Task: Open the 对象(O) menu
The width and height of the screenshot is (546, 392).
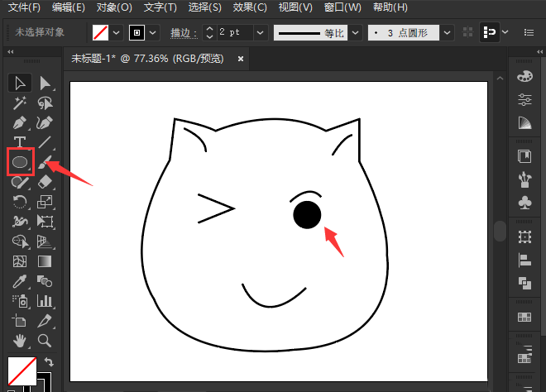Action: click(113, 7)
